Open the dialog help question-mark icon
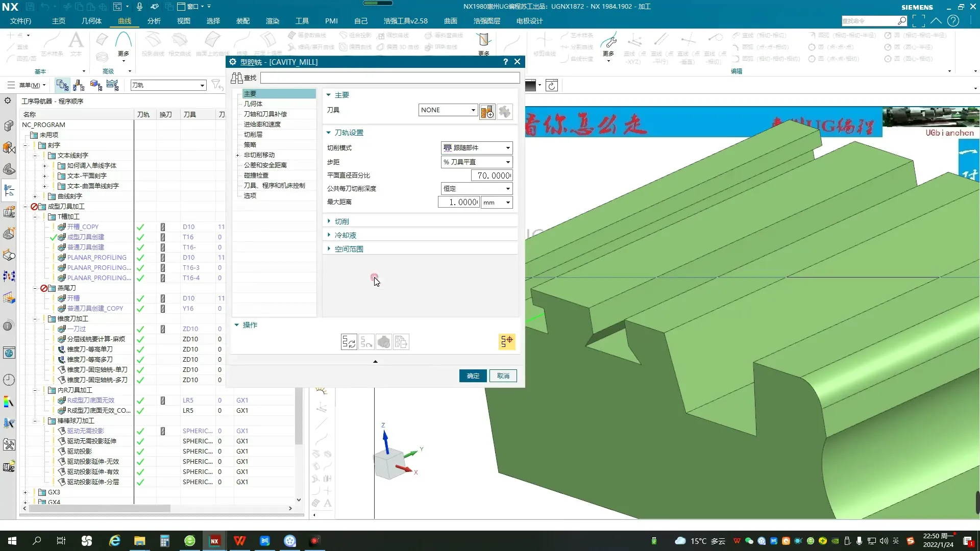This screenshot has height=551, width=980. [x=505, y=62]
